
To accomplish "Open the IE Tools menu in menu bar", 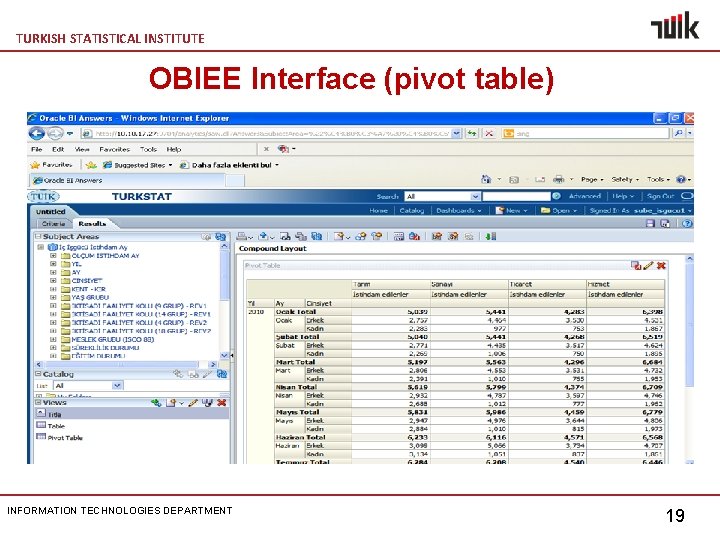I will pyautogui.click(x=148, y=149).
